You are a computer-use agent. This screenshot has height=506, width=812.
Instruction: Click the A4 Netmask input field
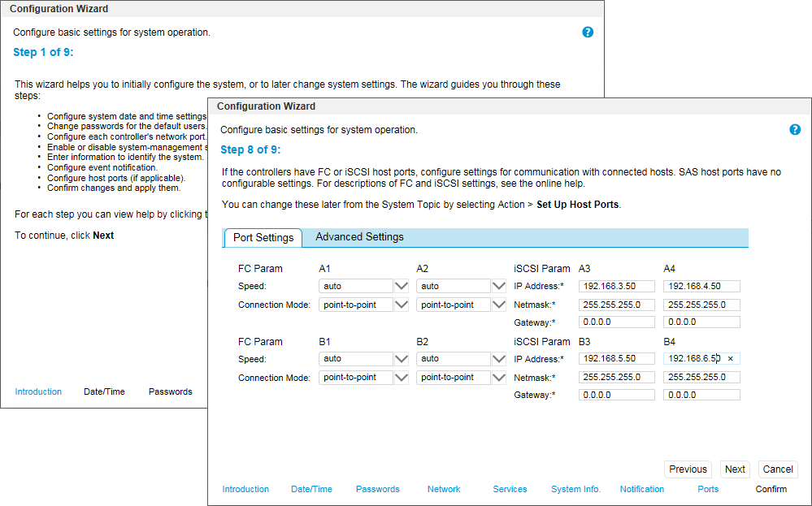pos(701,304)
